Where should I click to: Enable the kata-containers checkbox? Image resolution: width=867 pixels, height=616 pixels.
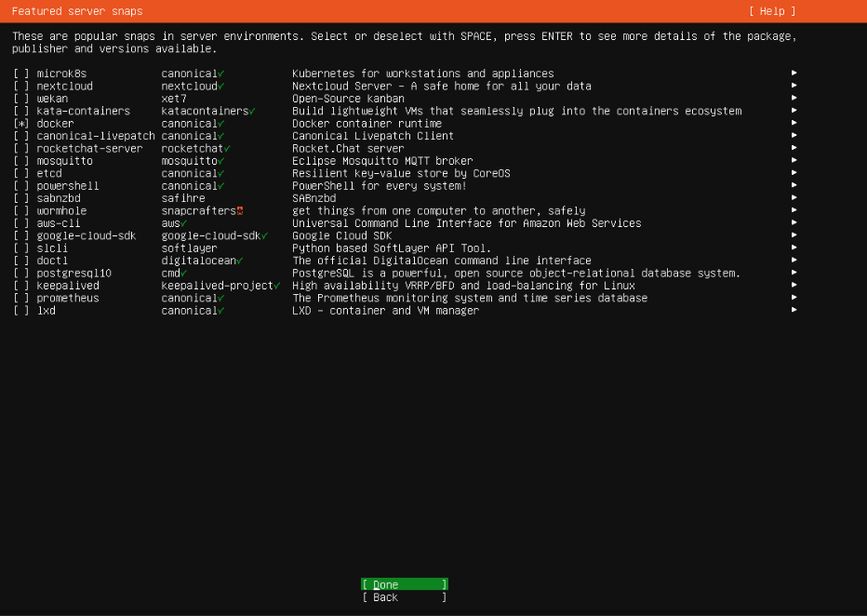(x=21, y=111)
